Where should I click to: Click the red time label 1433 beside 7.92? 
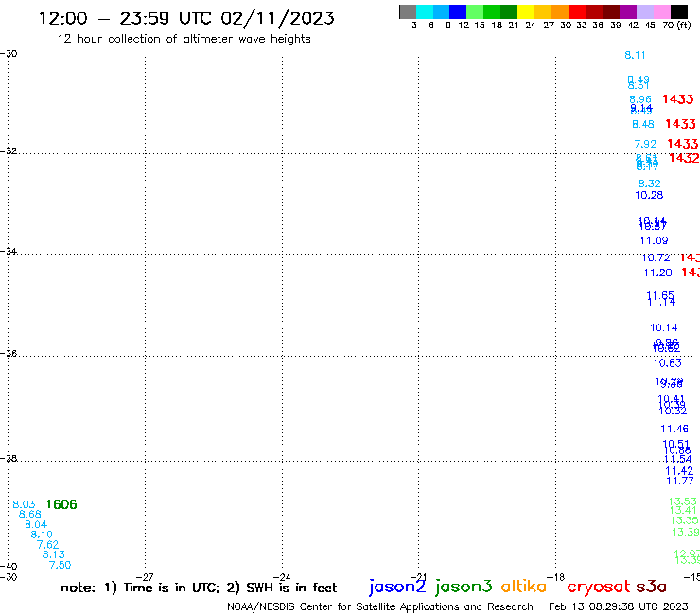pyautogui.click(x=683, y=144)
